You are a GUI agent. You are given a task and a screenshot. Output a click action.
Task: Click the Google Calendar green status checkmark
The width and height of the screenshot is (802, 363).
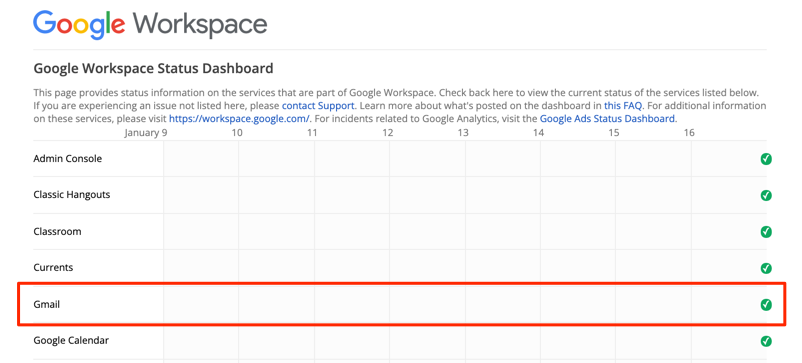(x=766, y=341)
